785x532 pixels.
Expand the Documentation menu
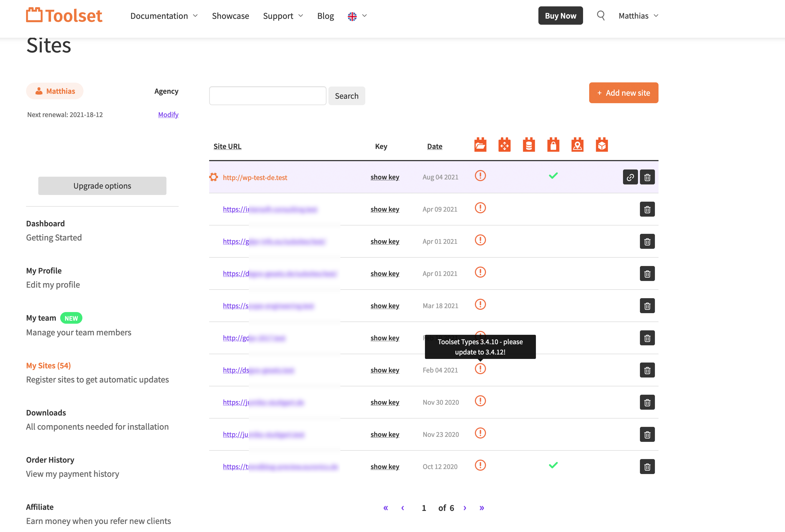click(x=164, y=16)
